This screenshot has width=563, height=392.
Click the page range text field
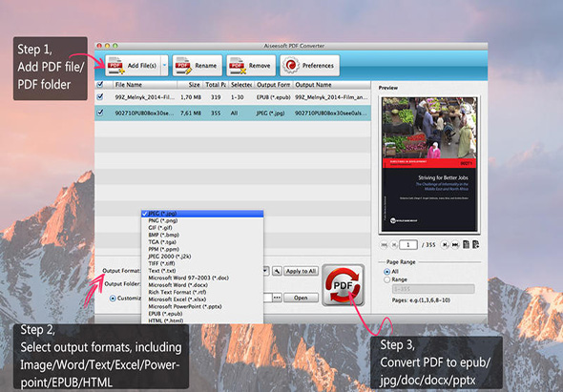[x=433, y=289]
